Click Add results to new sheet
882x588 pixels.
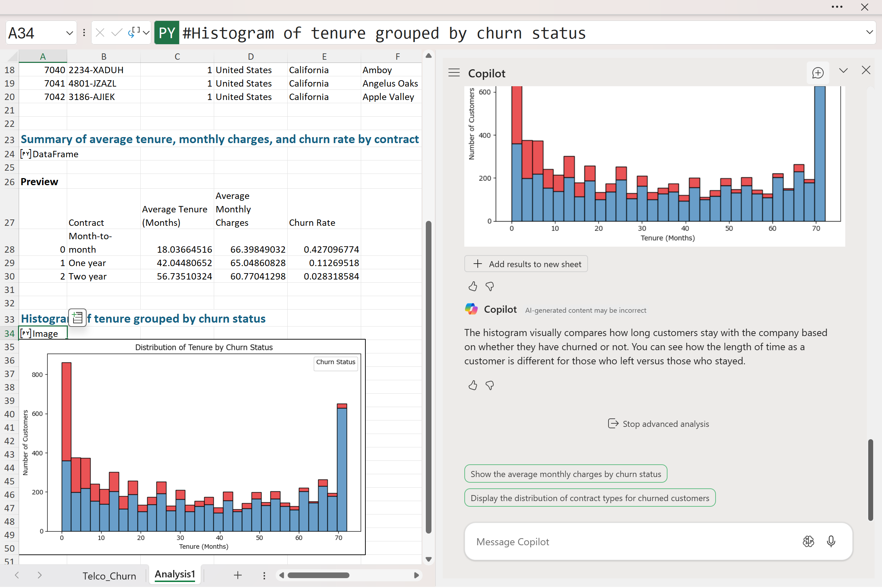coord(526,264)
